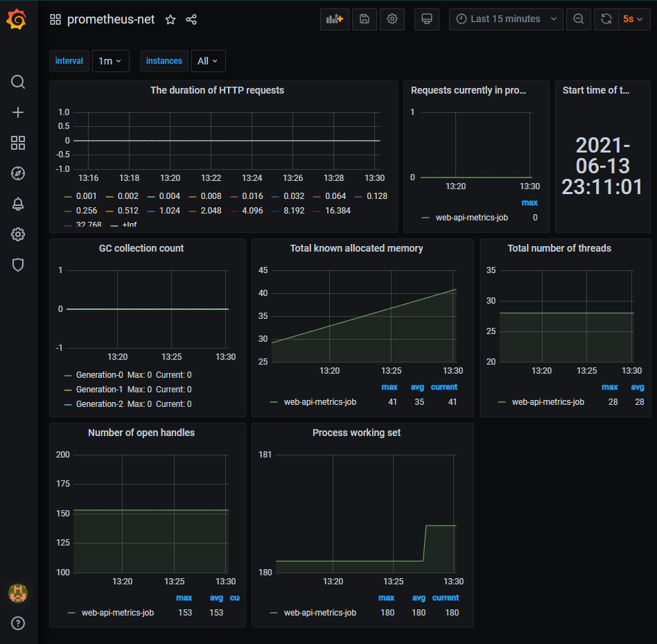Screen dimensions: 657x644
Task: Add a new panel to the dashboard
Action: pyautogui.click(x=334, y=19)
